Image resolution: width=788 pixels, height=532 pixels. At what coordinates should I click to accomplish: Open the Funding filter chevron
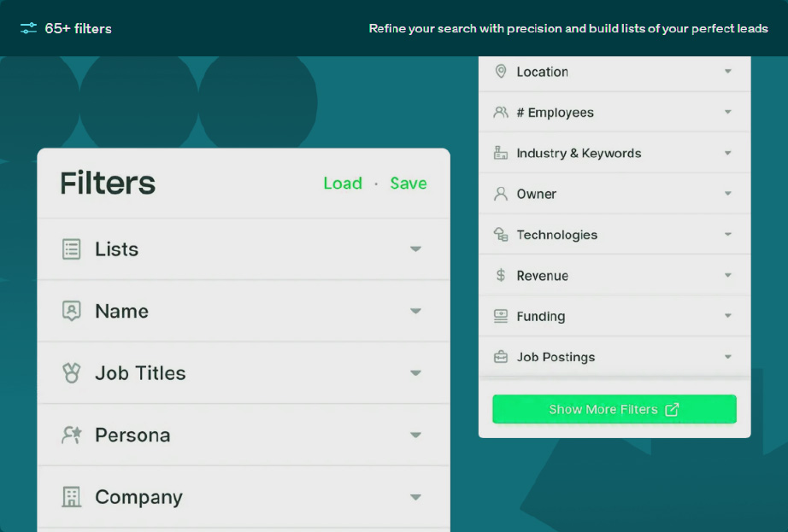pyautogui.click(x=728, y=316)
